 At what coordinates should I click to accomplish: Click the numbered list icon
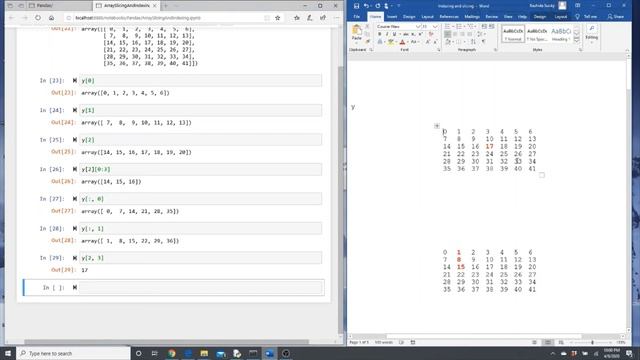click(459, 27)
